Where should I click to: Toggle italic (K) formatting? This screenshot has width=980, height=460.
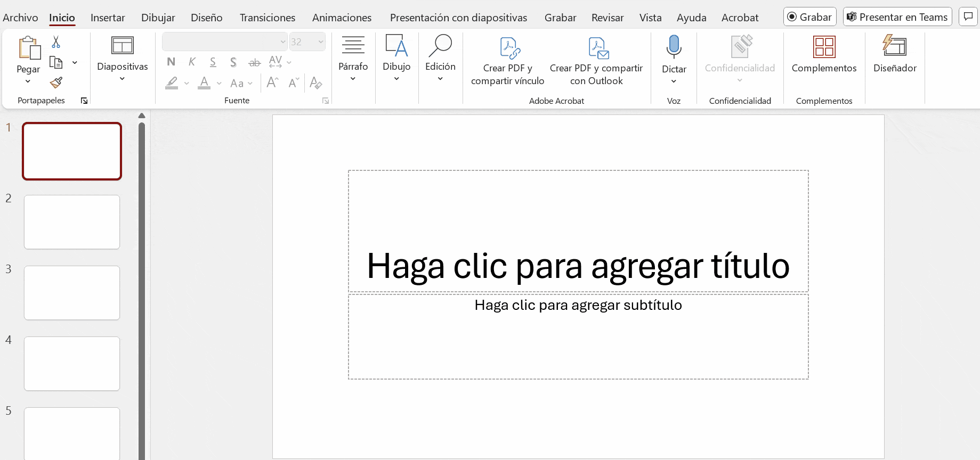(192, 62)
